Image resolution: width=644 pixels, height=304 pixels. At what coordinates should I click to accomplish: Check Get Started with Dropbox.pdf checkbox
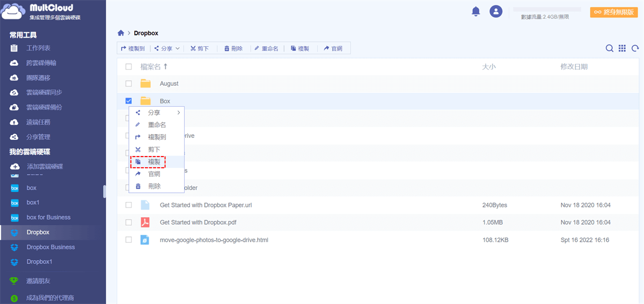[128, 223]
